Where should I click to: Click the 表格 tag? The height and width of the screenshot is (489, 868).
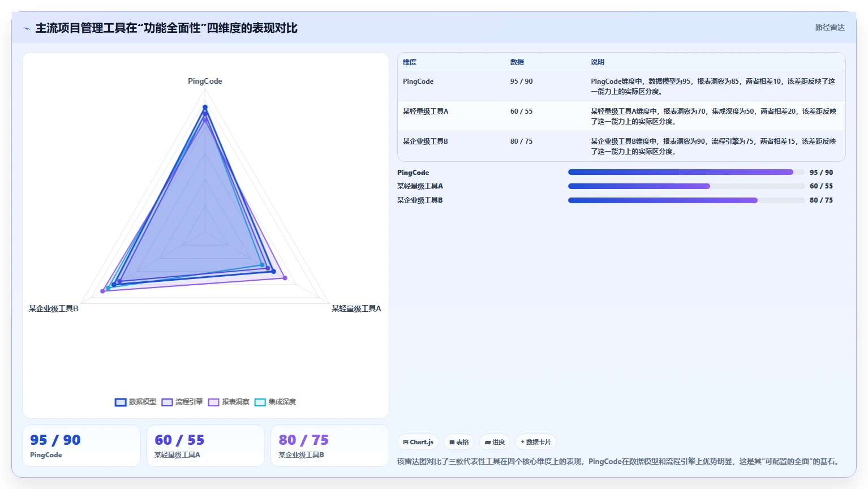459,442
